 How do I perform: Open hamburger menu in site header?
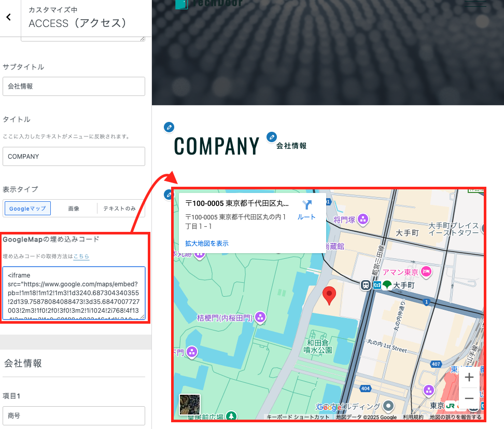tap(477, 3)
